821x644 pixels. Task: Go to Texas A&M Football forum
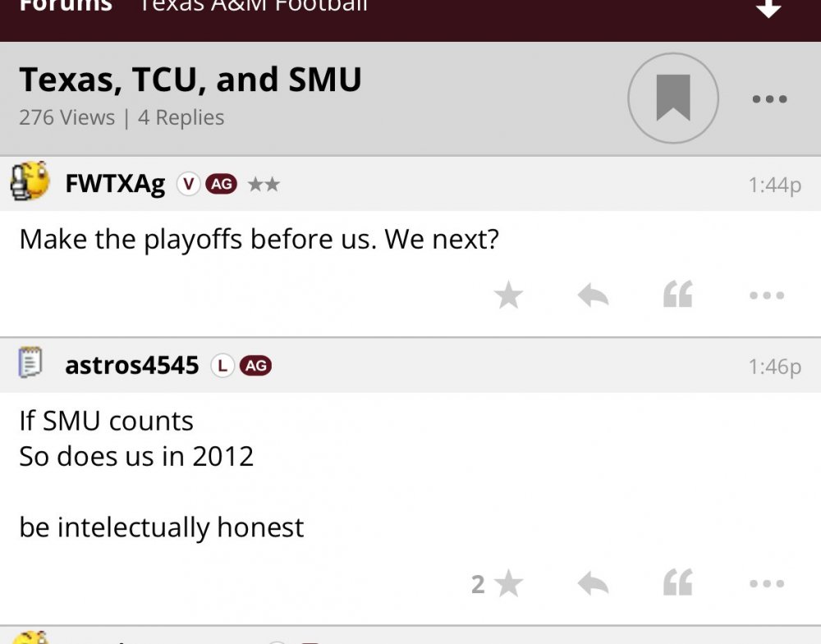pos(253,7)
